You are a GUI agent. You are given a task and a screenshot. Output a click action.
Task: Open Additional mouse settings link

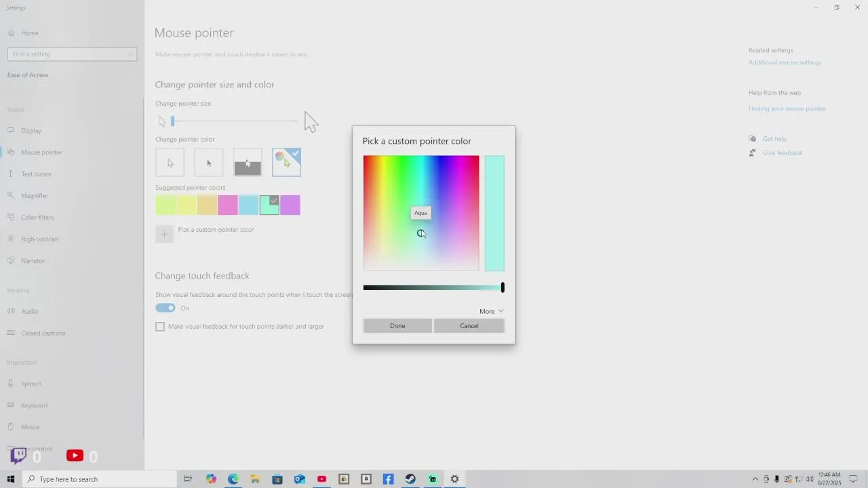(785, 62)
